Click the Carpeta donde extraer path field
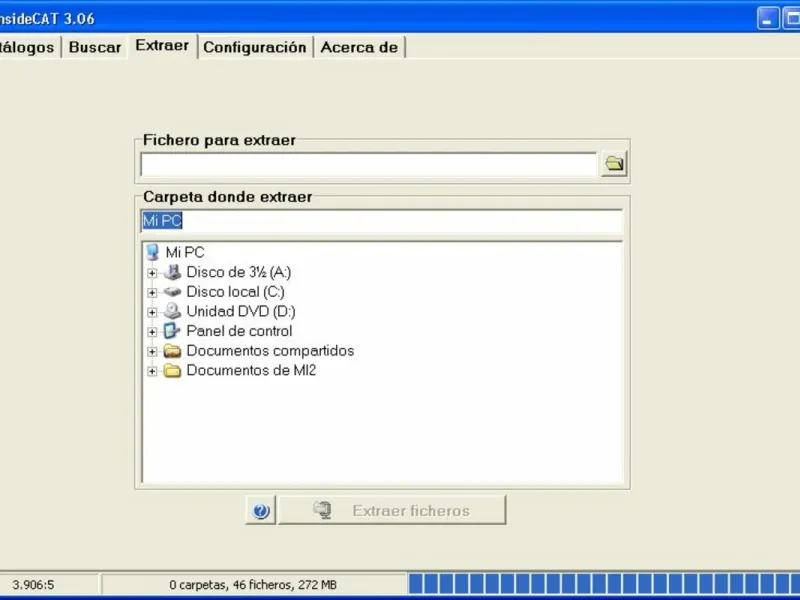The width and height of the screenshot is (800, 600). pos(382,221)
